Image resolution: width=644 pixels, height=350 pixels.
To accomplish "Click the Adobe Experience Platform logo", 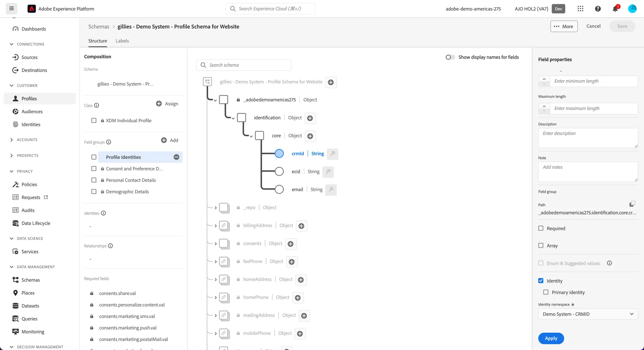I will pyautogui.click(x=32, y=9).
